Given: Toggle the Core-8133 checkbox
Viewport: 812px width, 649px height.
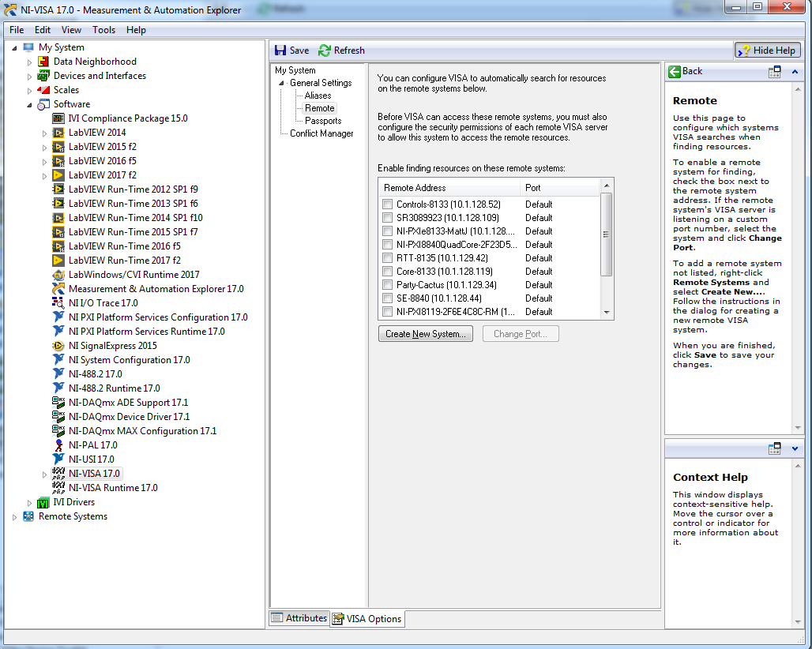Looking at the screenshot, I should (387, 272).
